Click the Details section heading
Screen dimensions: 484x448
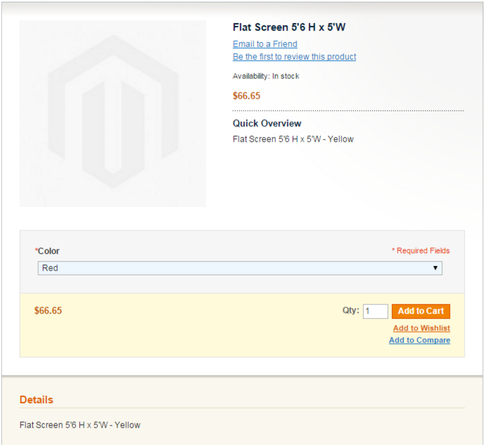point(36,400)
